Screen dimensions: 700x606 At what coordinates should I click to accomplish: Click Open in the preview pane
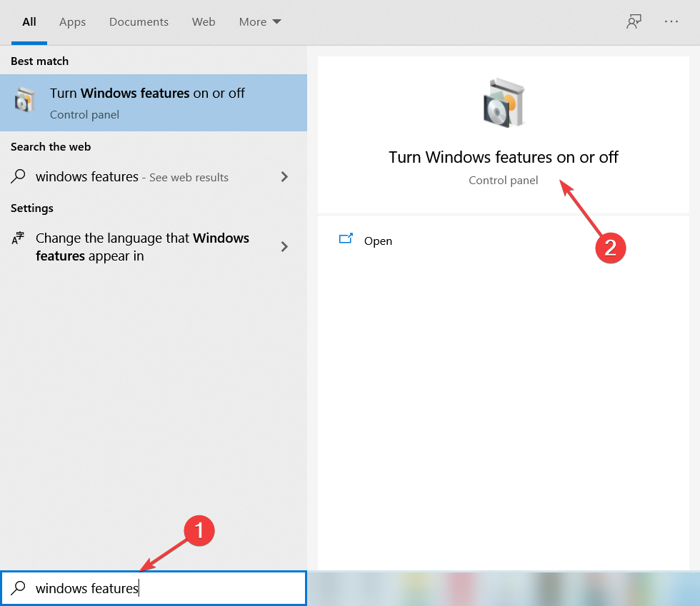[x=378, y=241]
